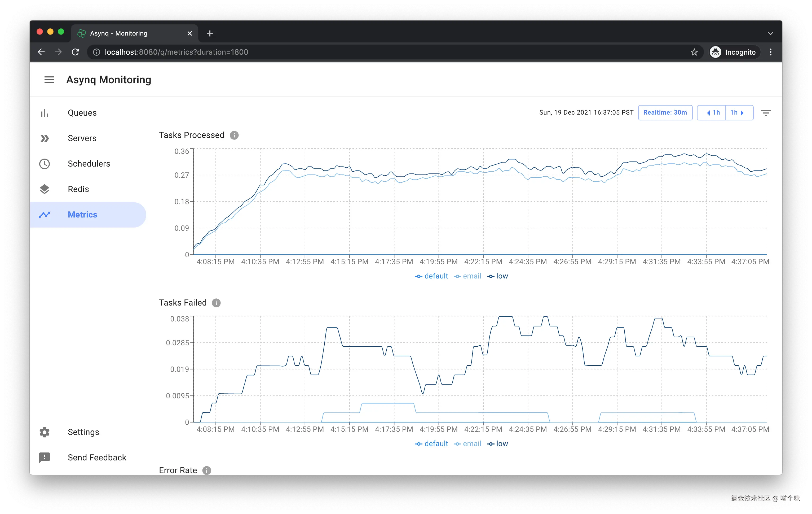Toggle the default series in Tasks Processed legend
The height and width of the screenshot is (514, 812).
point(432,276)
